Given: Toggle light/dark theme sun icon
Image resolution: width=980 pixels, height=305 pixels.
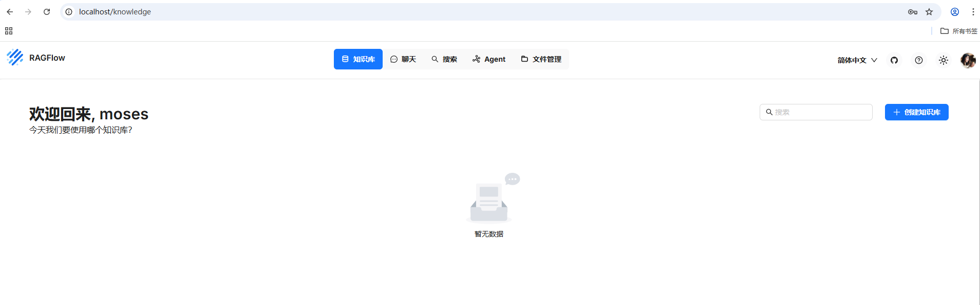Looking at the screenshot, I should tap(944, 60).
